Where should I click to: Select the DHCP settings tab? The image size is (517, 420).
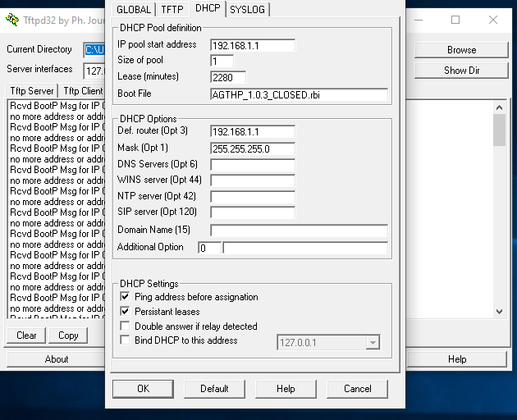208,8
